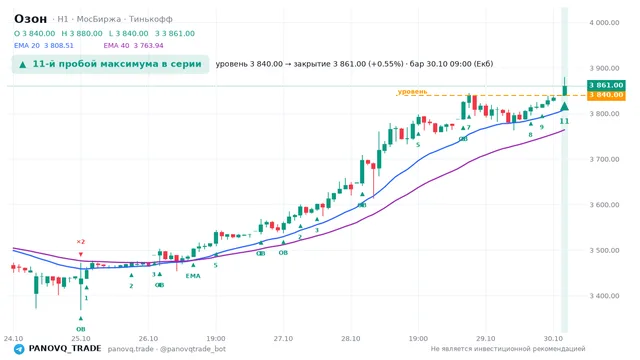The height and width of the screenshot is (360, 640).
Task: Click the Озон ticker title
Action: (31, 19)
